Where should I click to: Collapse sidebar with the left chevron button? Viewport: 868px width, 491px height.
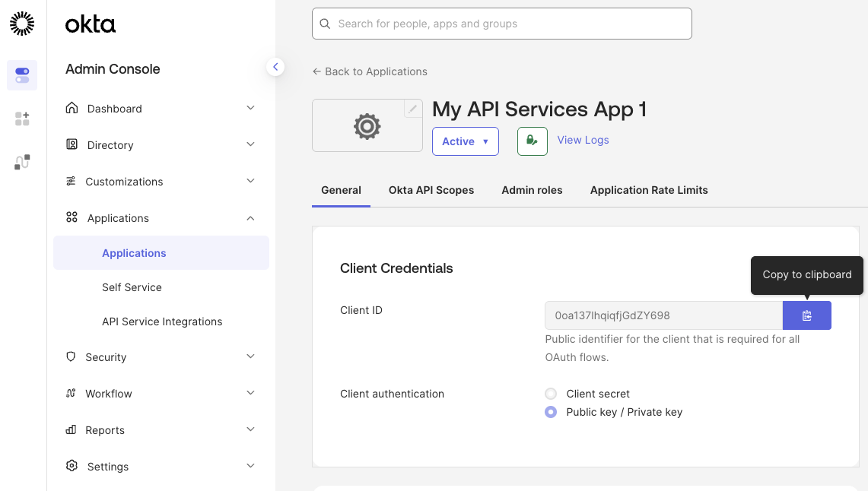point(275,67)
